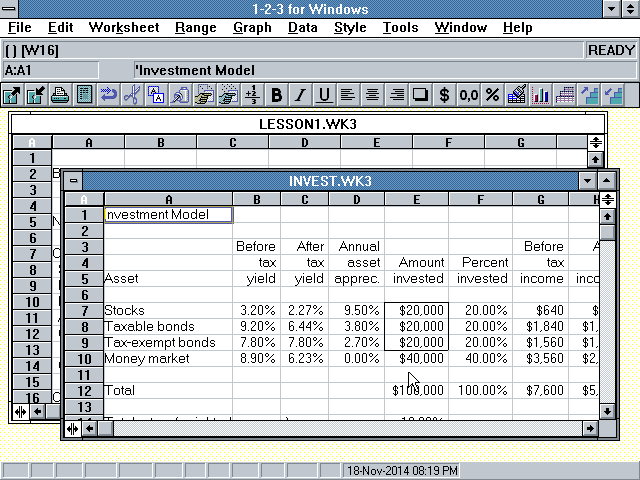The image size is (640, 480).
Task: Click INVEST.WK3 horizontal scrollbar left arrow
Action: click(89, 428)
